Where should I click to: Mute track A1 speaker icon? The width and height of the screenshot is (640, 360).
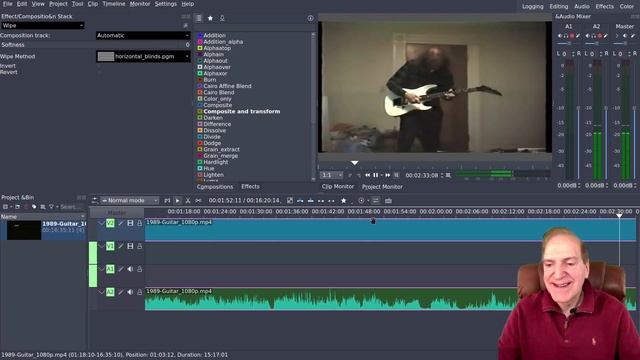[130, 269]
